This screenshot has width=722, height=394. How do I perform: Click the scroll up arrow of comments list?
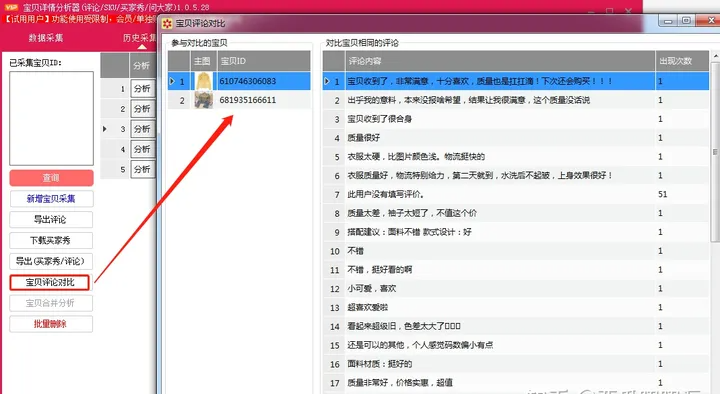click(x=716, y=56)
